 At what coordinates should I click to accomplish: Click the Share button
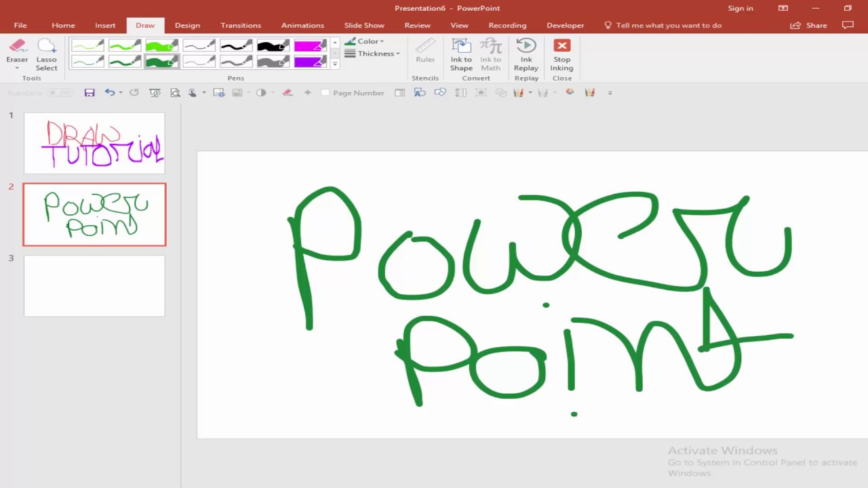(809, 25)
